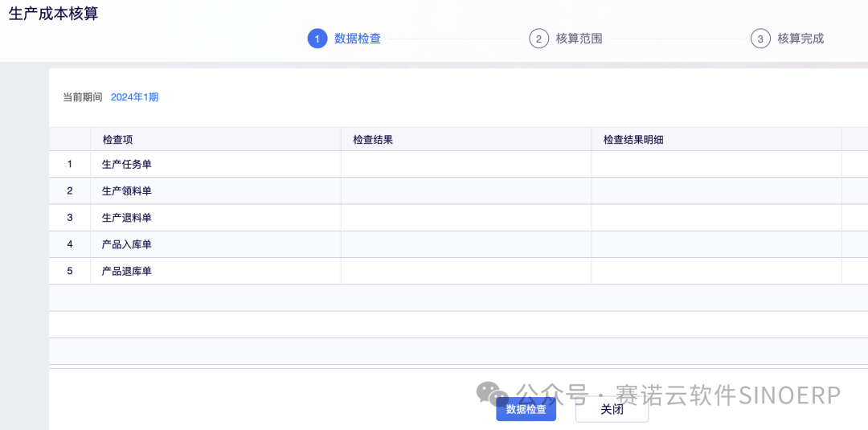This screenshot has width=868, height=430.
Task: Click row number 1 cell
Action: point(70,165)
